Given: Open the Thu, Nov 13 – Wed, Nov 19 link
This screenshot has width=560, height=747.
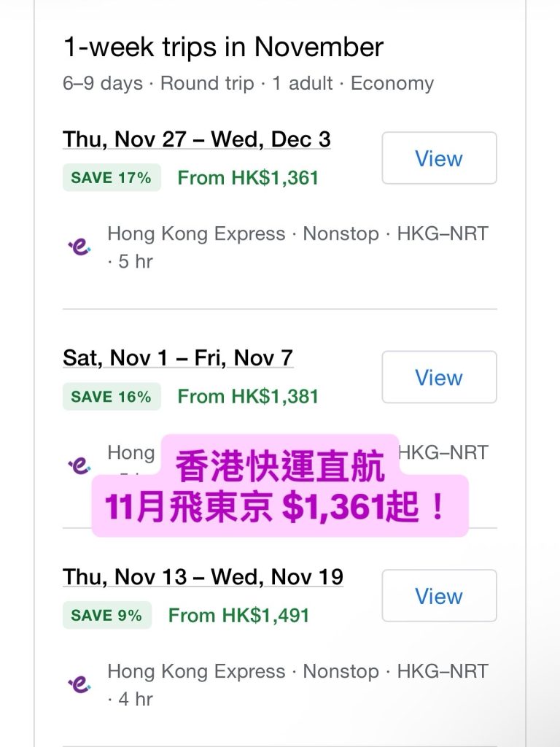Looking at the screenshot, I should (203, 576).
